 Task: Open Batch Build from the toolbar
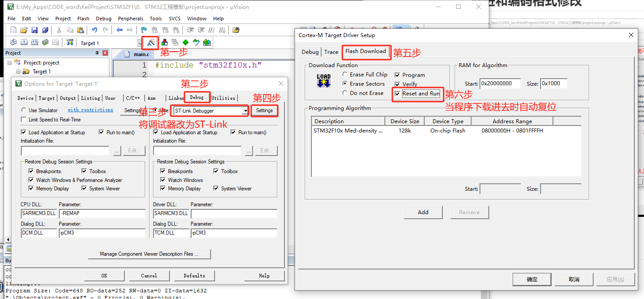pyautogui.click(x=45, y=42)
